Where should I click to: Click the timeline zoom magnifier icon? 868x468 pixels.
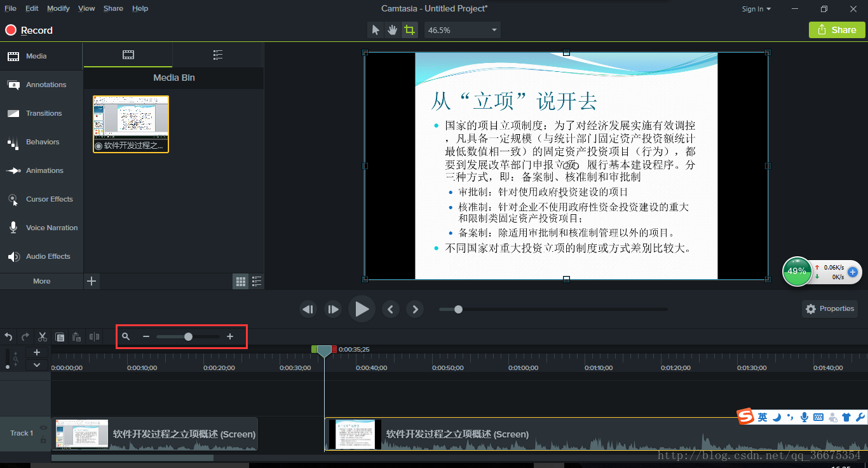[x=126, y=336]
